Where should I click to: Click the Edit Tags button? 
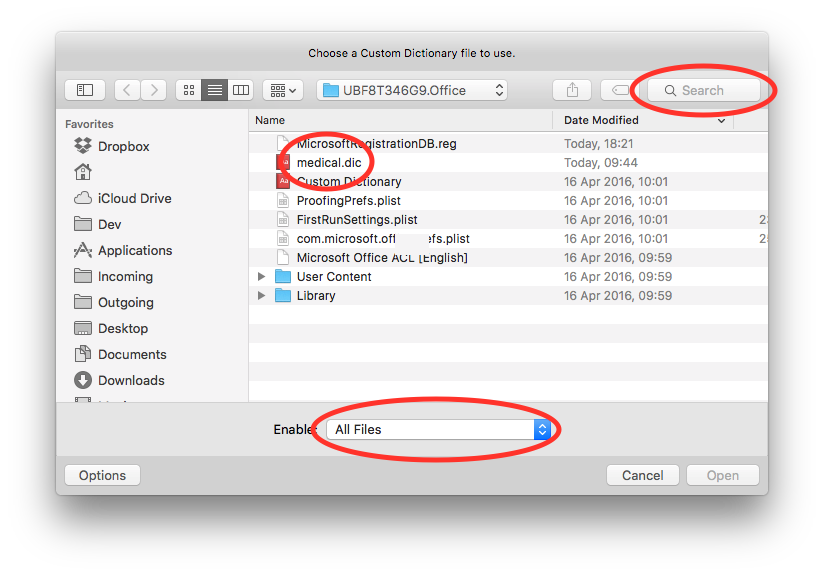619,90
